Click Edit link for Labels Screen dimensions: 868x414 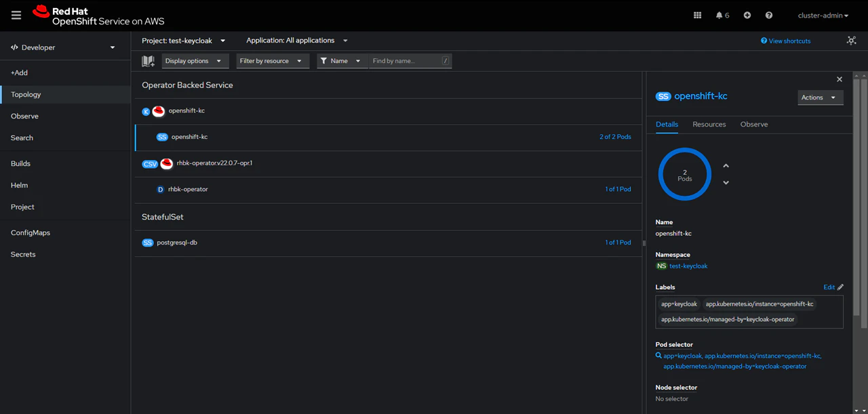(x=829, y=287)
